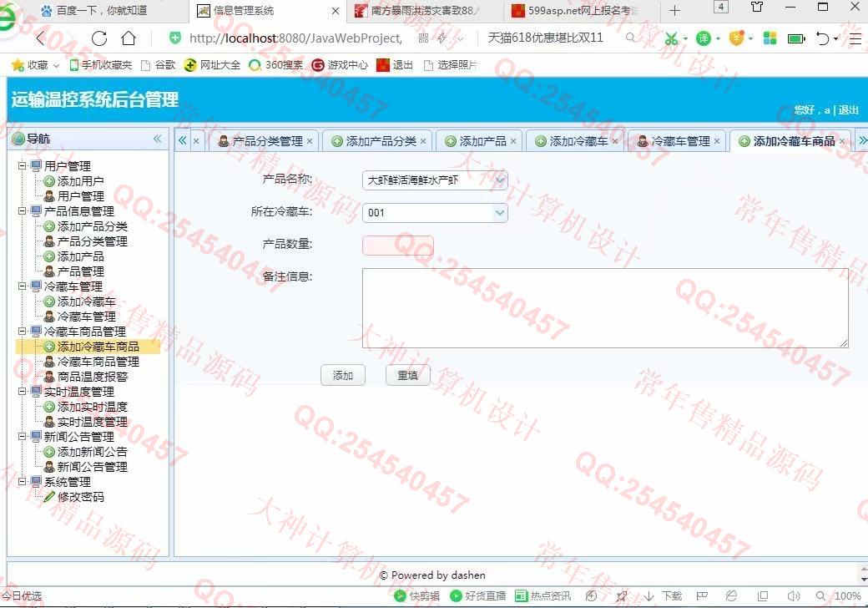Open new browser tab with plus
This screenshot has height=608, width=868.
pyautogui.click(x=674, y=11)
